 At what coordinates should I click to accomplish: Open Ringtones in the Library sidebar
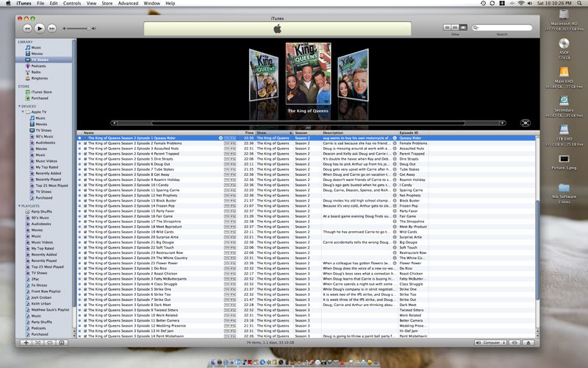point(39,79)
